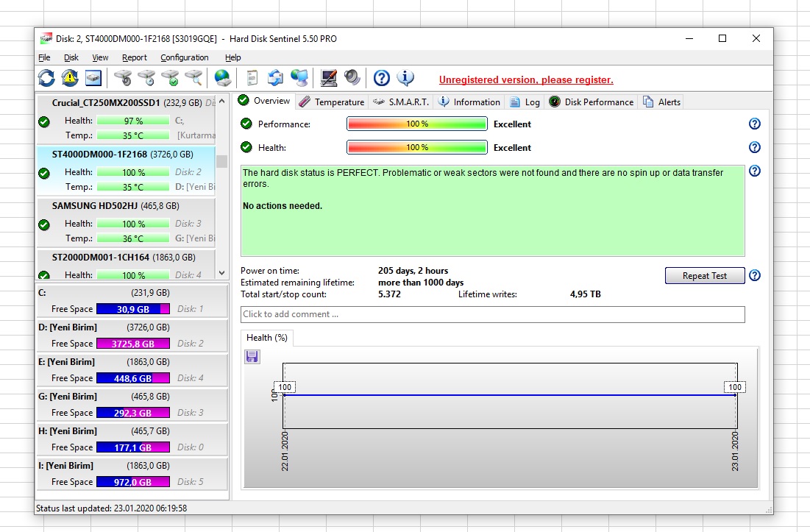Click the blue info bubble icon in toolbar
Screen dimensions: 810x532
pos(405,78)
